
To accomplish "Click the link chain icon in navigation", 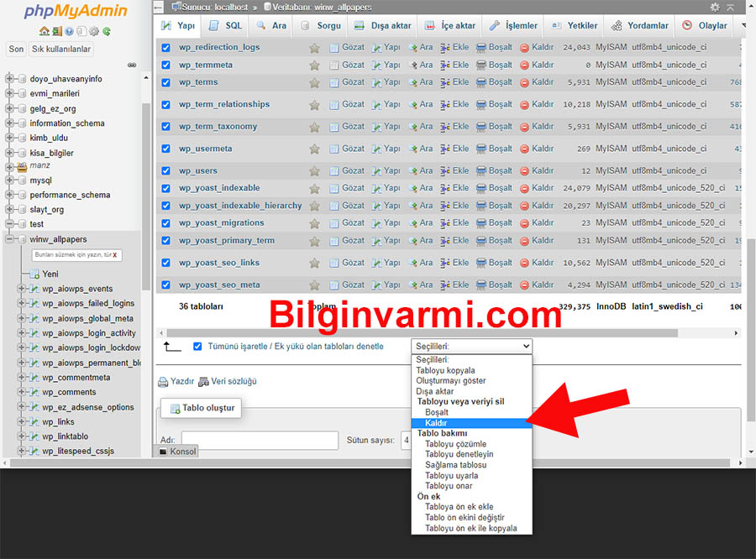I will tap(132, 65).
